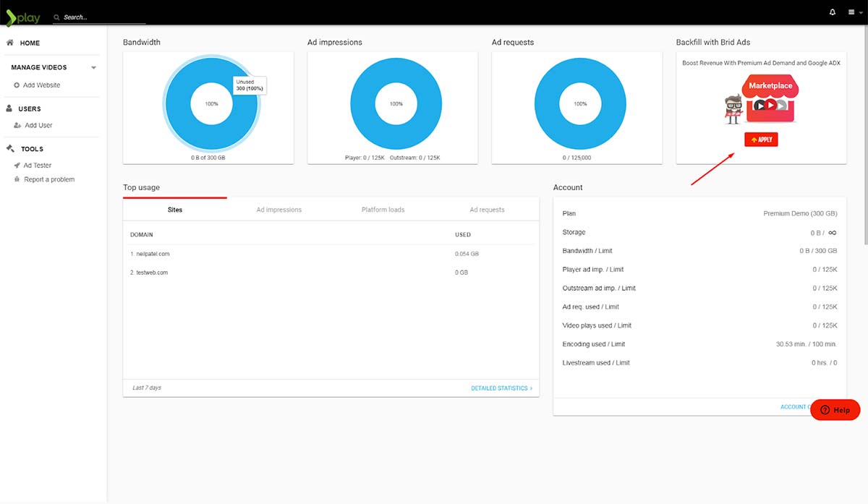This screenshot has width=868, height=504.
Task: Click the Report a problem bug icon
Action: pos(17,179)
